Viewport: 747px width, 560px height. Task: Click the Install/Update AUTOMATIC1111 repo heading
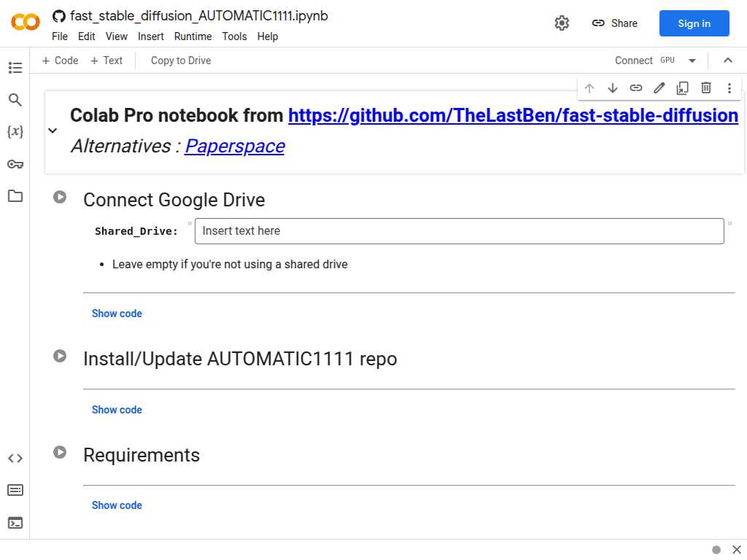(x=240, y=359)
